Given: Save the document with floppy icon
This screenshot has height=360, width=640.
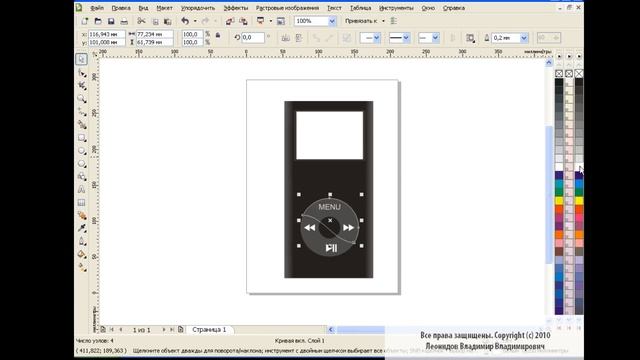Looking at the screenshot, I should 111,21.
